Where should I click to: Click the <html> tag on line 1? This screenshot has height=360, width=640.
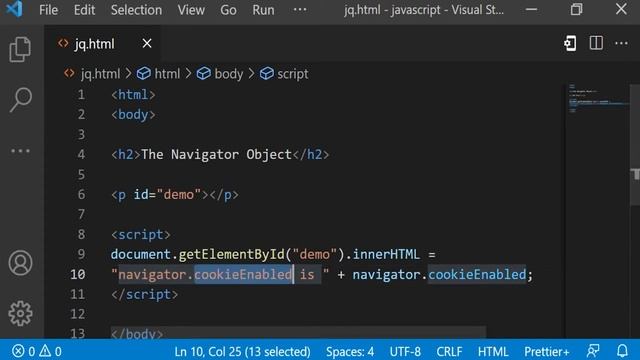pyautogui.click(x=133, y=95)
